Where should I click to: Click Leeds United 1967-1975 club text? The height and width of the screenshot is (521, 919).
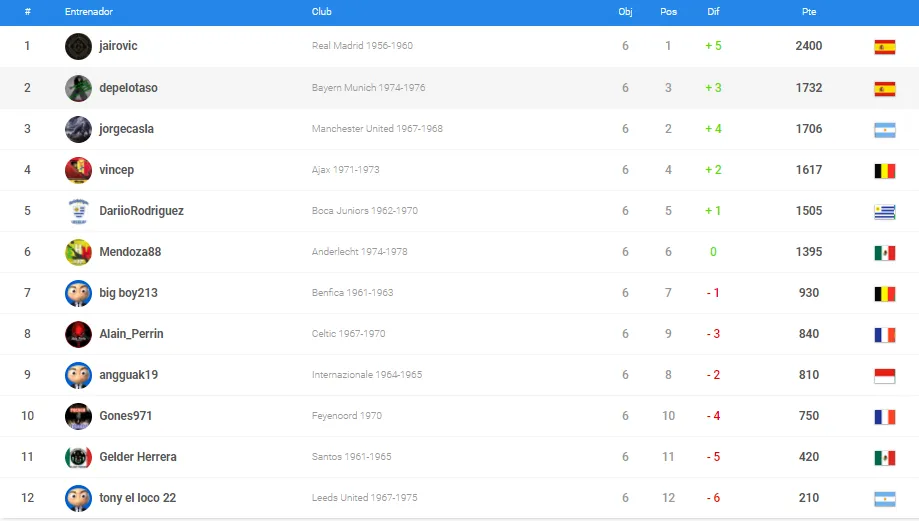[365, 498]
